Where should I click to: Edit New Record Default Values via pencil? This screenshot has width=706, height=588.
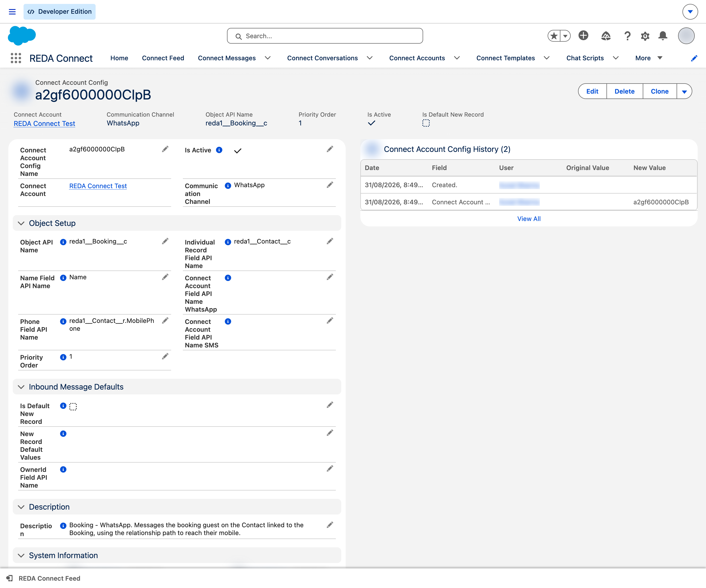(330, 433)
